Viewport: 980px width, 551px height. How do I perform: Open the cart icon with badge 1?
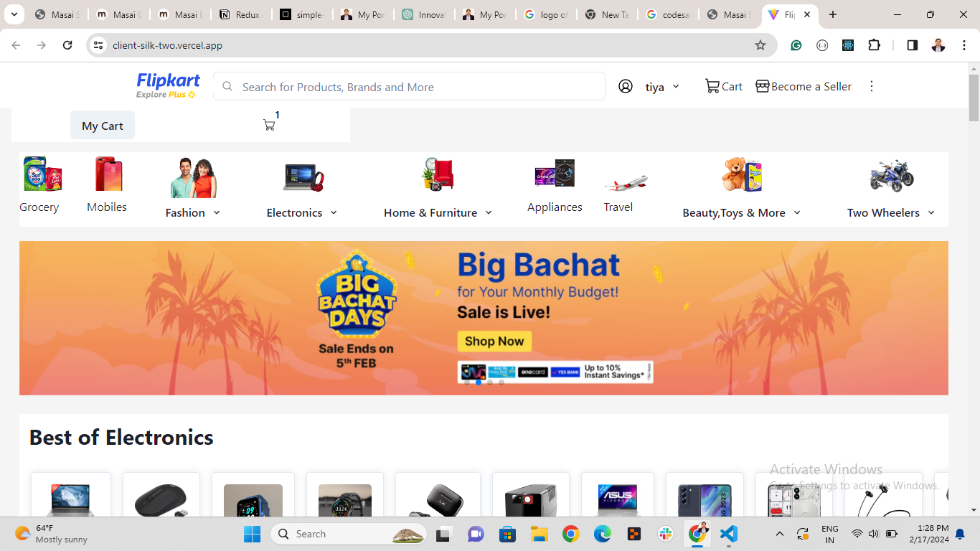point(270,125)
